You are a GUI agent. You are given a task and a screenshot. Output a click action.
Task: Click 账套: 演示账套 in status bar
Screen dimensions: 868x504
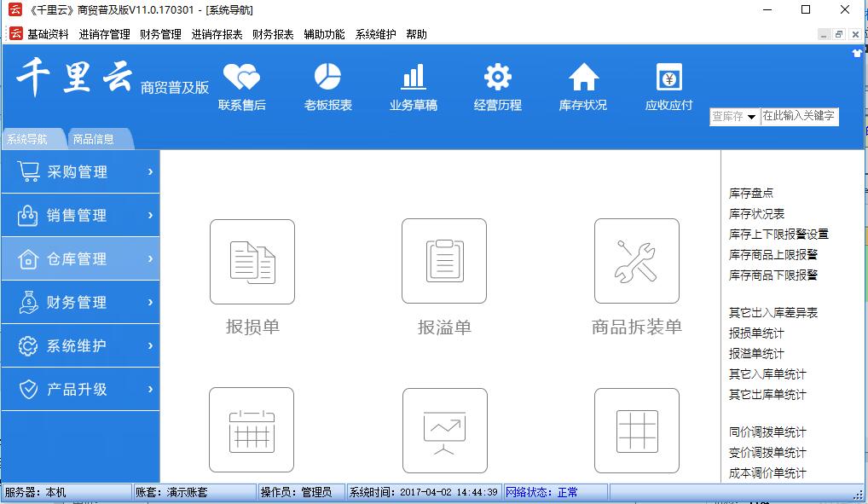(x=195, y=492)
